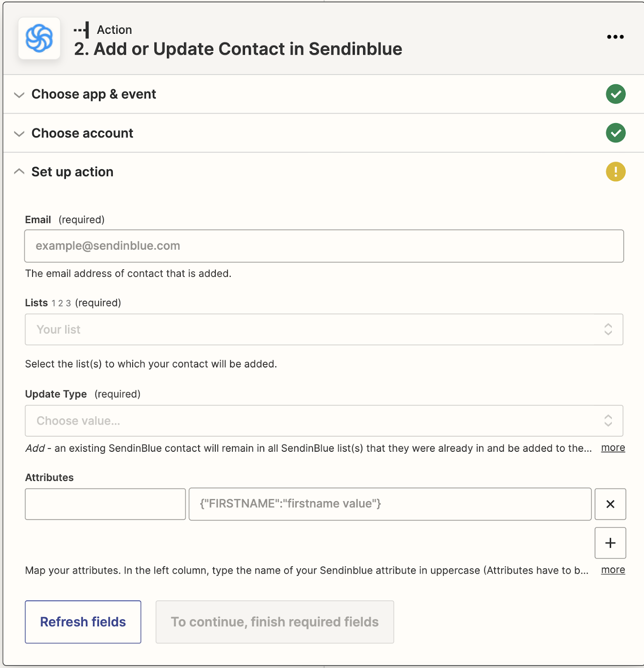Click the action step icon beside Action label

[82, 30]
